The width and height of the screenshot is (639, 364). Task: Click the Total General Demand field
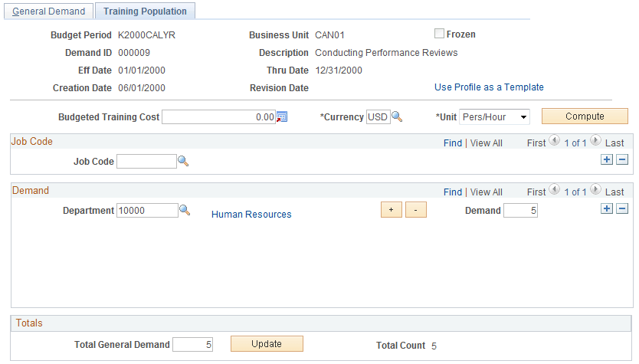192,344
